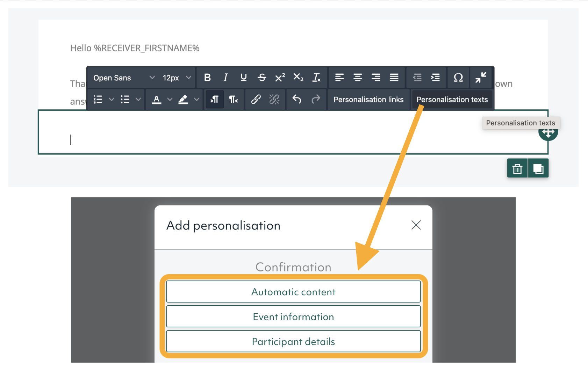This screenshot has height=371, width=588.
Task: Duplicate the block with the copy icon
Action: (538, 168)
